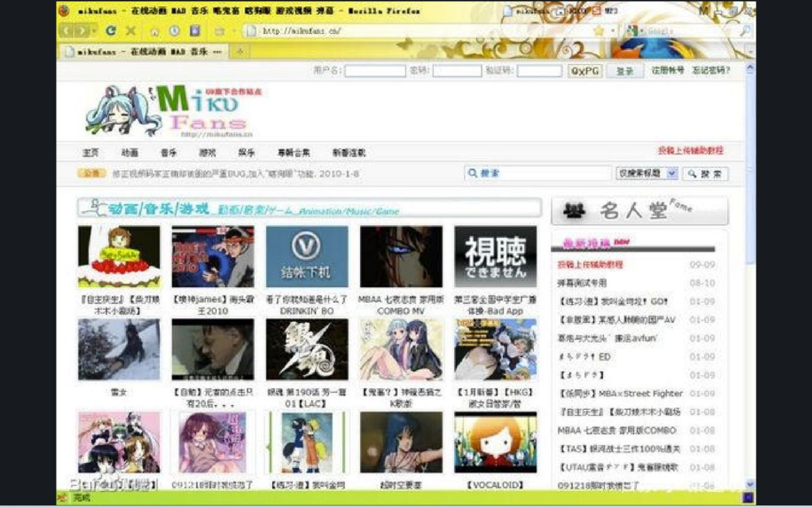Bookmark the page with the star icon
Viewport: 812px width, 507px height.
599,31
